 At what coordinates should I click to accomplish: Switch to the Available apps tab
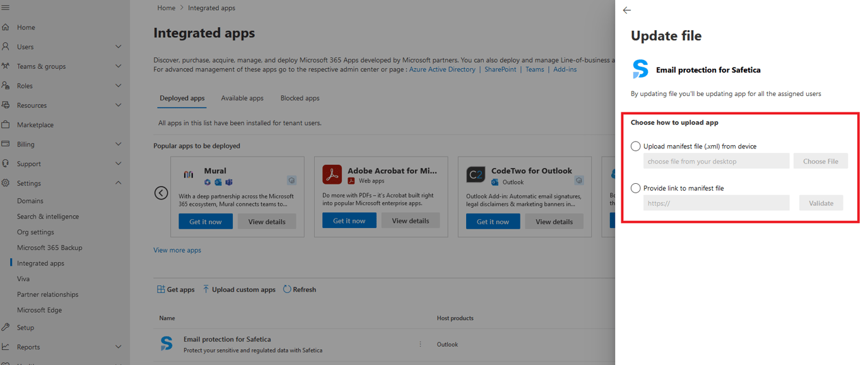(x=242, y=98)
